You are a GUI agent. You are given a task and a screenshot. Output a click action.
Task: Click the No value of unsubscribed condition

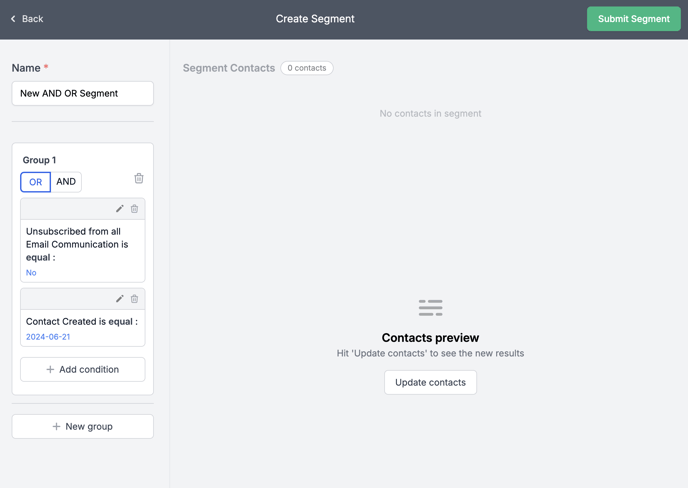tap(31, 273)
